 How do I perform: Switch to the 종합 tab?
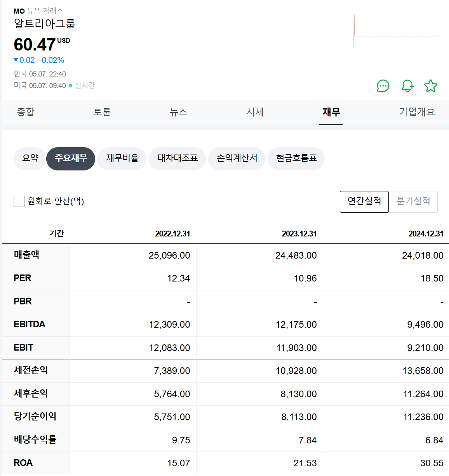[26, 112]
